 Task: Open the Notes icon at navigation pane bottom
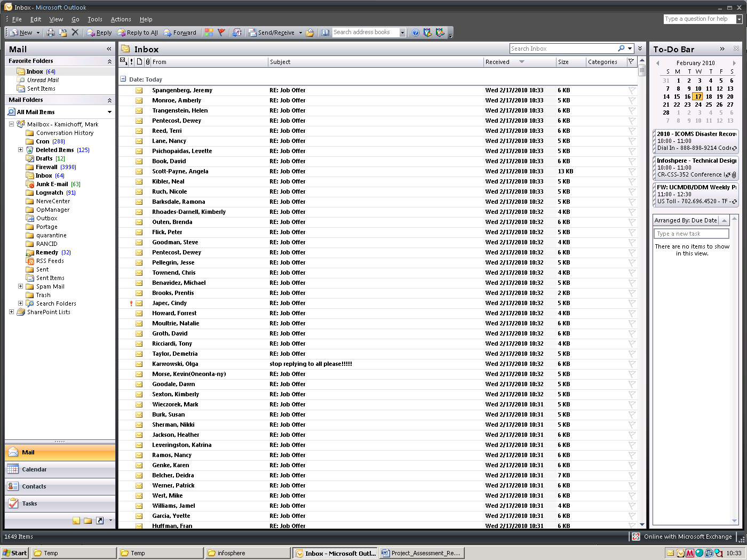click(76, 521)
